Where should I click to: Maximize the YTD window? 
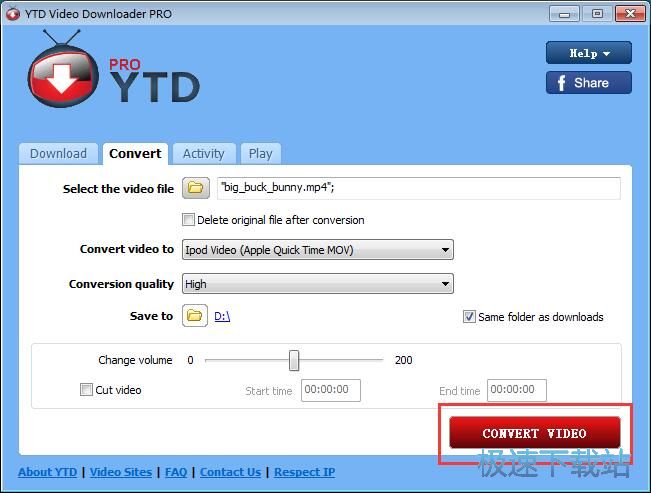pos(597,14)
